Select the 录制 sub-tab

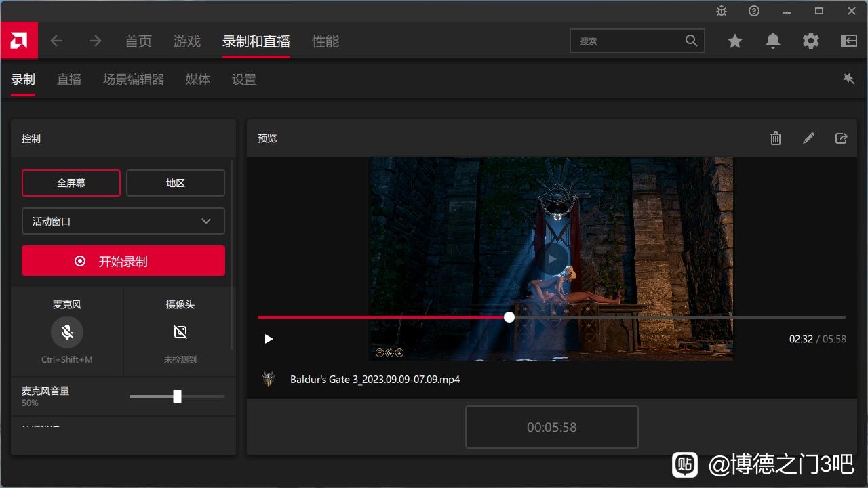click(x=23, y=79)
